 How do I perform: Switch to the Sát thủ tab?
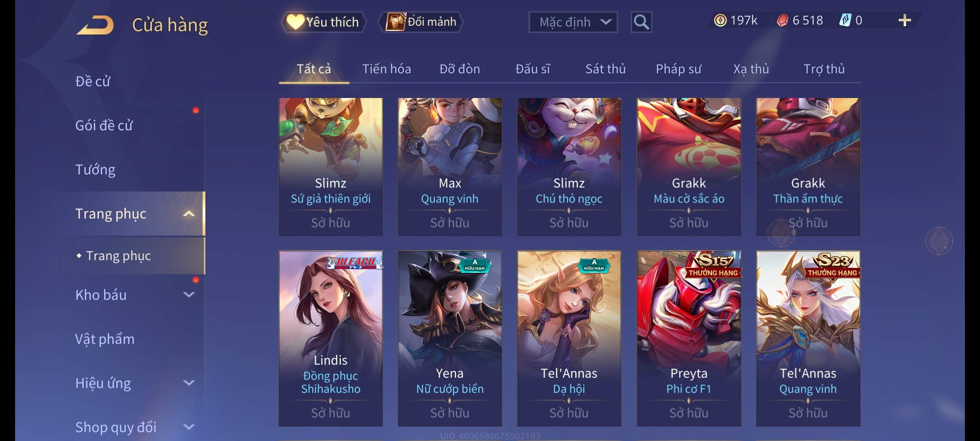606,69
